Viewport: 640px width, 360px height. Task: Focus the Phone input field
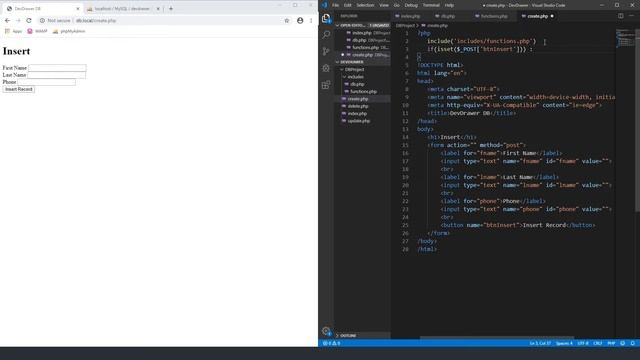point(47,82)
